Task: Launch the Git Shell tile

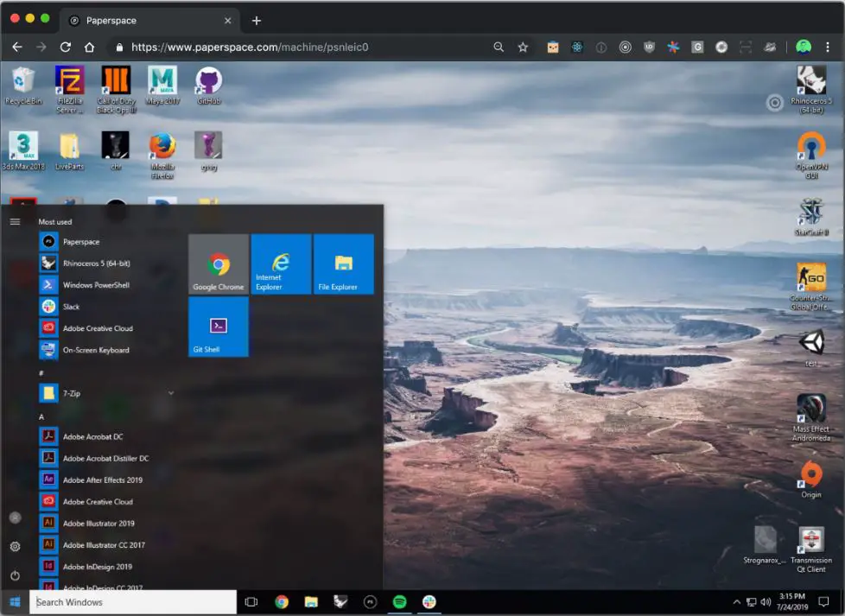Action: click(218, 327)
